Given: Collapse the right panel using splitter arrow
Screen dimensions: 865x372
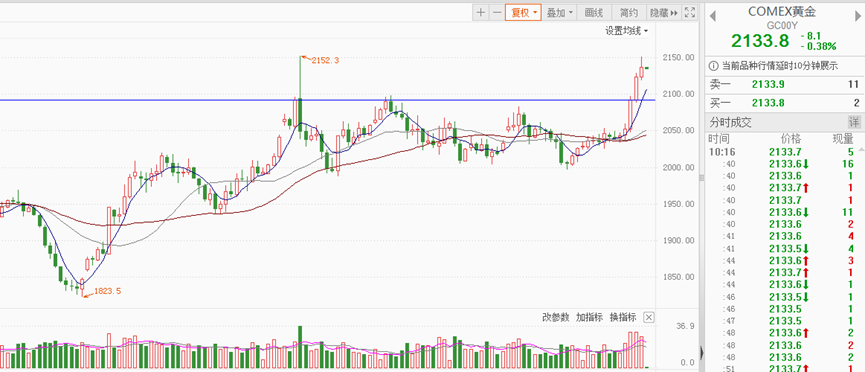Looking at the screenshot, I should click(702, 352).
